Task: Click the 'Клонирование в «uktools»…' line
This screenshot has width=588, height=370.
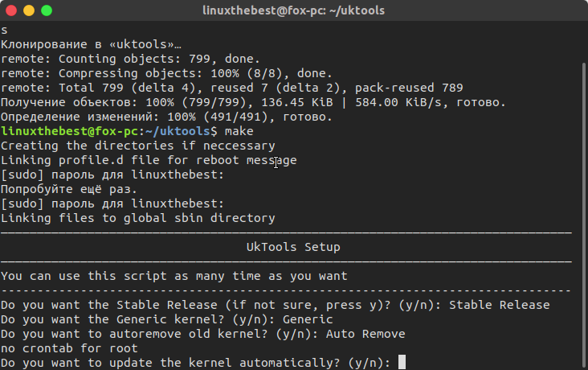Action: 91,44
